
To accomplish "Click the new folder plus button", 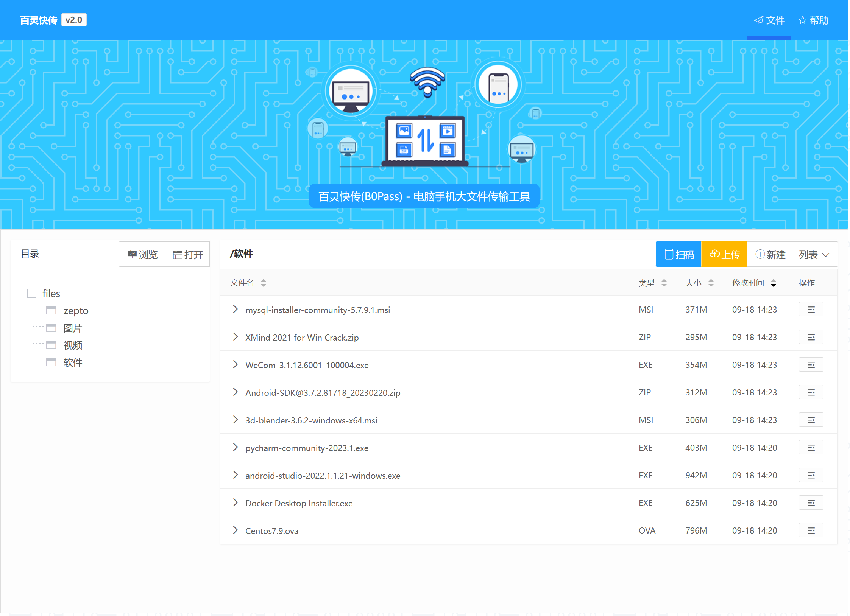I will point(770,254).
